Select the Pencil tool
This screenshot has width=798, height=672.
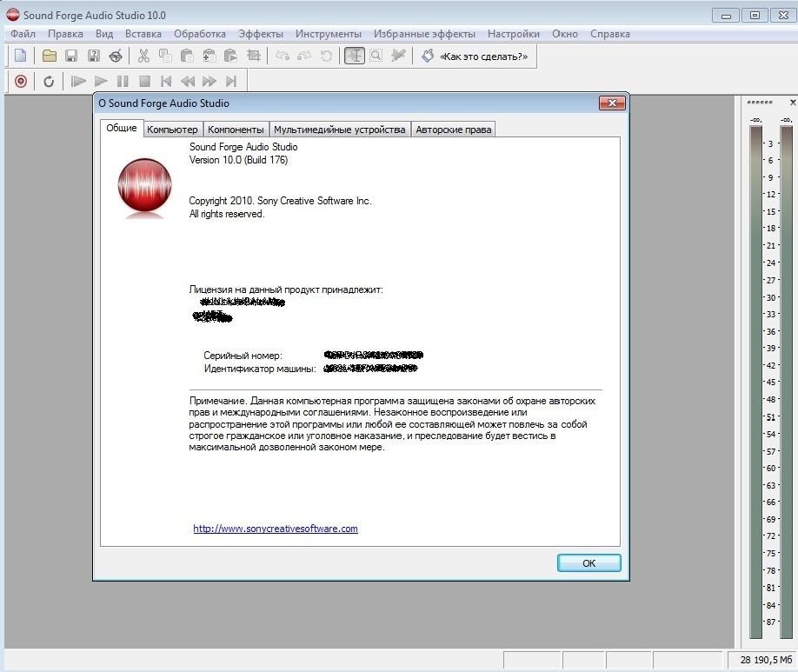[x=398, y=56]
